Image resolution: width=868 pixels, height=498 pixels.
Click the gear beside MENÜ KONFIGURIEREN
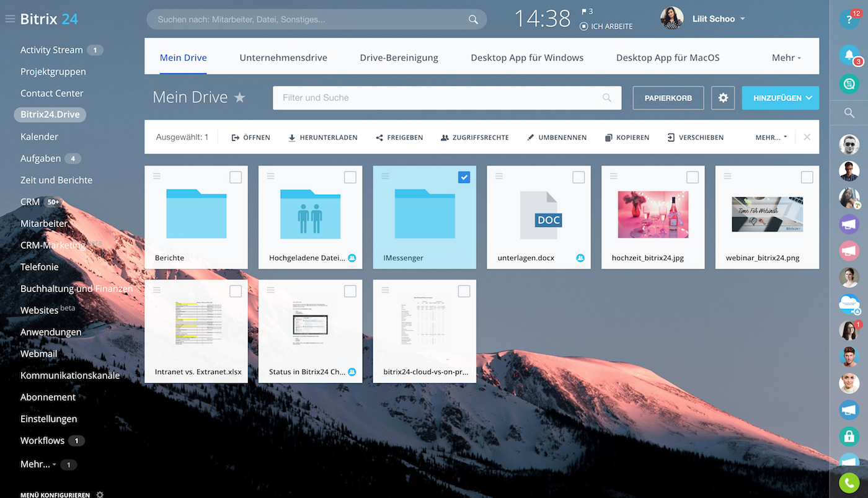click(100, 495)
